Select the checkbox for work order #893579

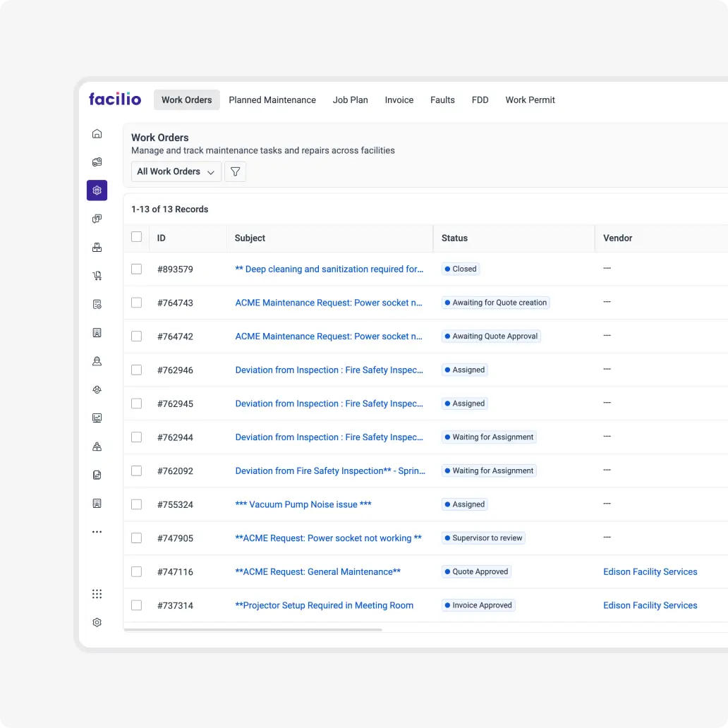tap(136, 269)
